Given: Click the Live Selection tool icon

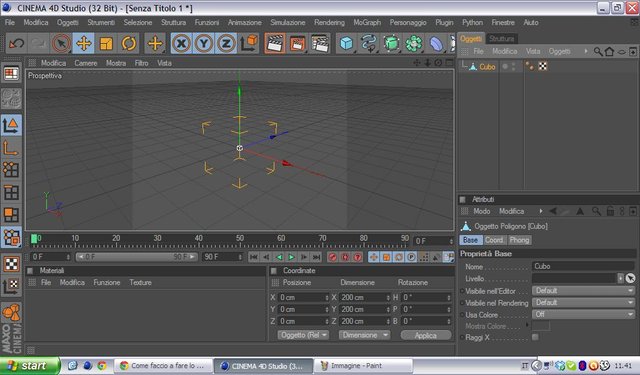Looking at the screenshot, I should (61, 43).
